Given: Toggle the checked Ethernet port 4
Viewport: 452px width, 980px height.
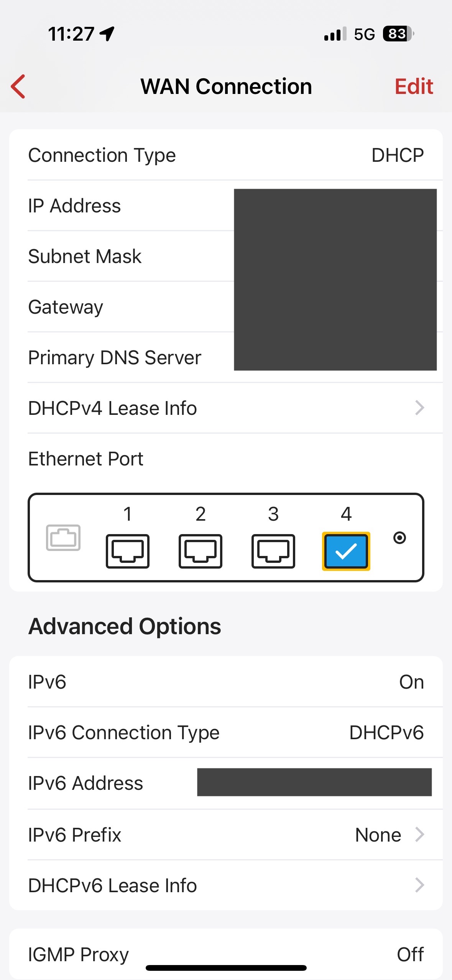Looking at the screenshot, I should 346,551.
